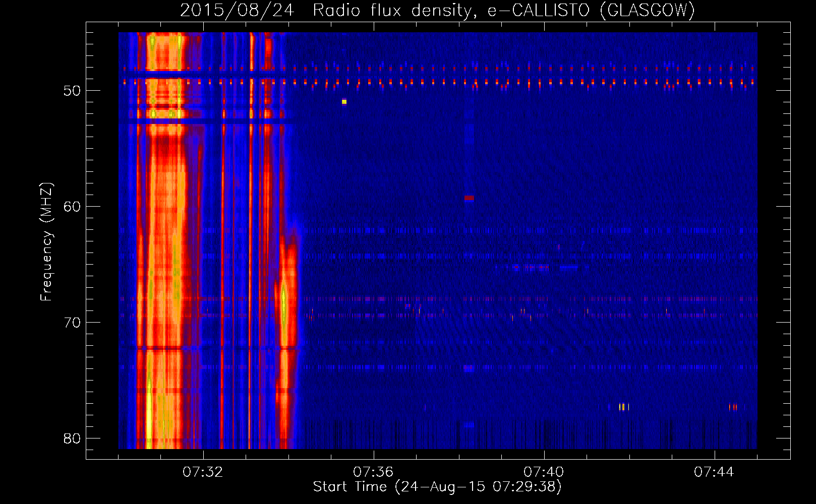The image size is (816, 504).
Task: Select the date text "2015/08/24" in the title
Action: [237, 11]
